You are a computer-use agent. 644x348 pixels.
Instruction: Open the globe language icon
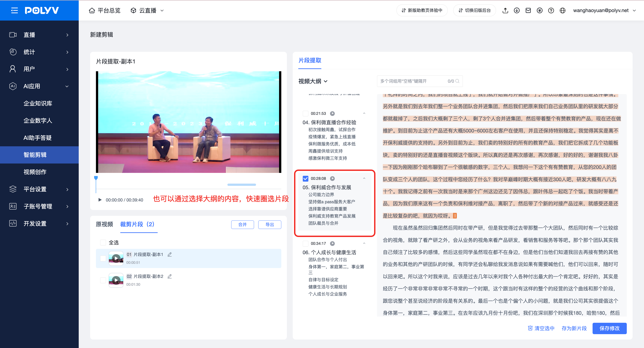[x=563, y=10]
